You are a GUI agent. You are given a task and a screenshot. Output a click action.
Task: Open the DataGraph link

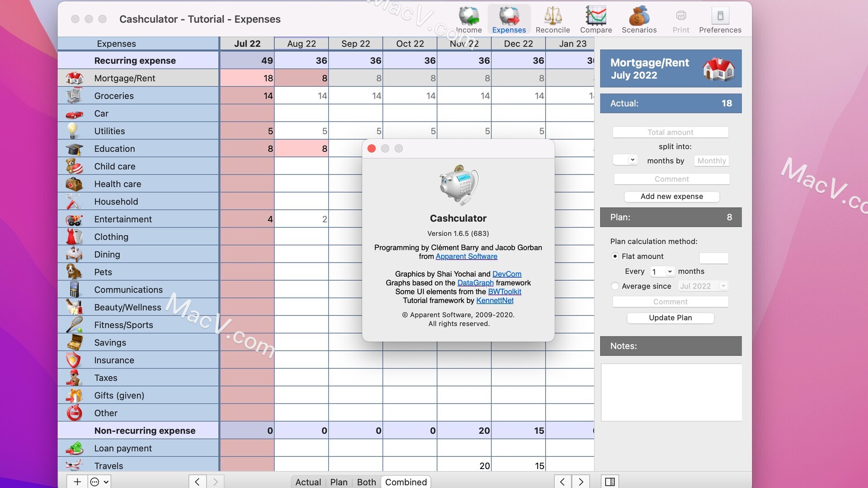pos(476,283)
